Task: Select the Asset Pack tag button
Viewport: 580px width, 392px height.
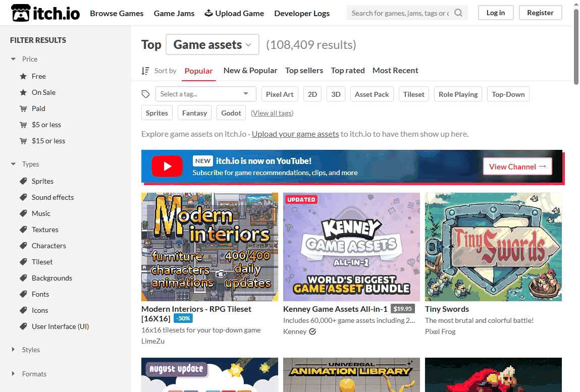Action: tap(372, 94)
